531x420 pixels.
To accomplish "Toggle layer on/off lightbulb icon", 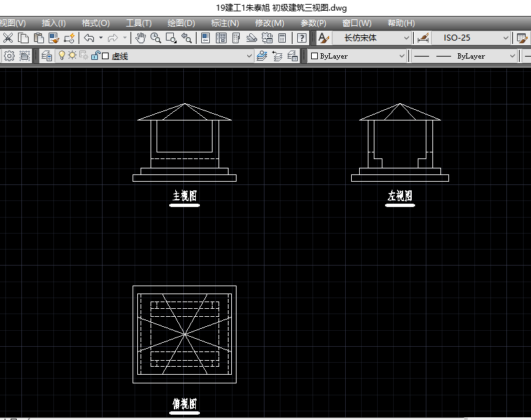I will point(62,57).
